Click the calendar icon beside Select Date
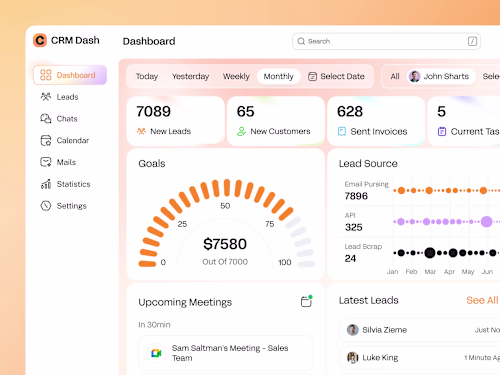Image resolution: width=500 pixels, height=375 pixels. (312, 76)
